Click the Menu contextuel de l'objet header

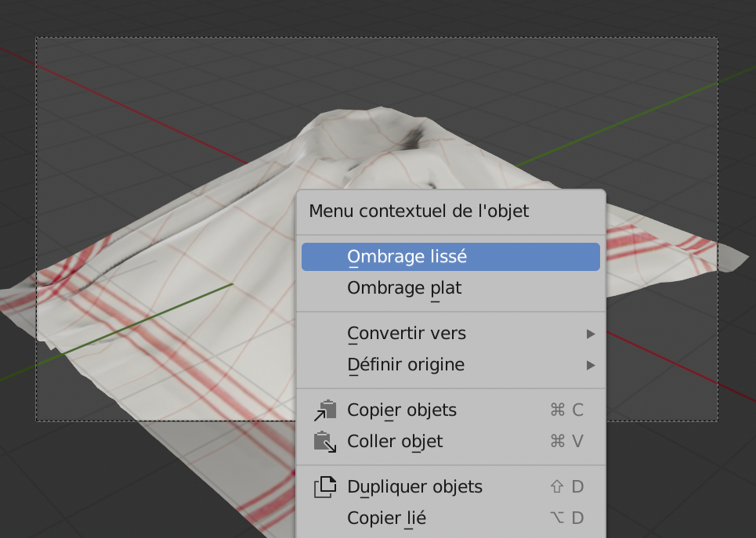[x=418, y=211]
